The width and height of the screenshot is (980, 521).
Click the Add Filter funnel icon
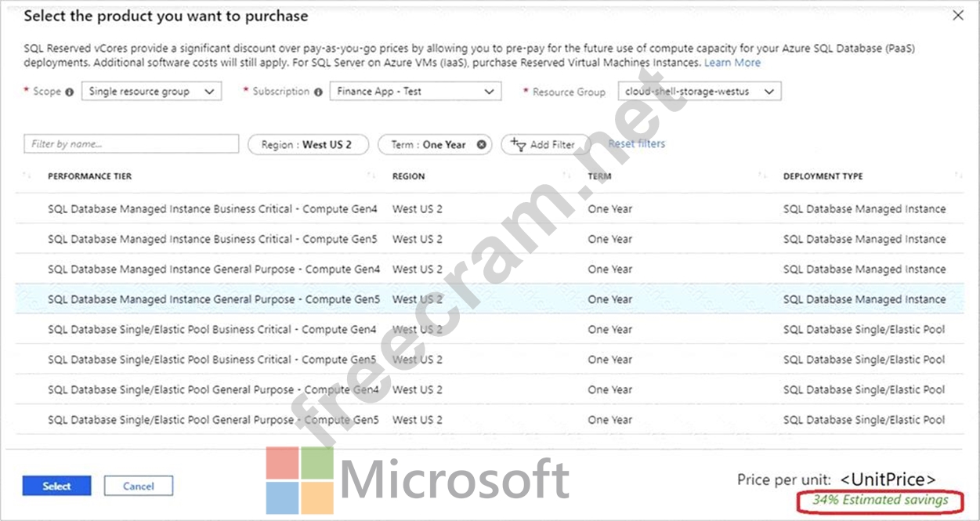point(518,144)
